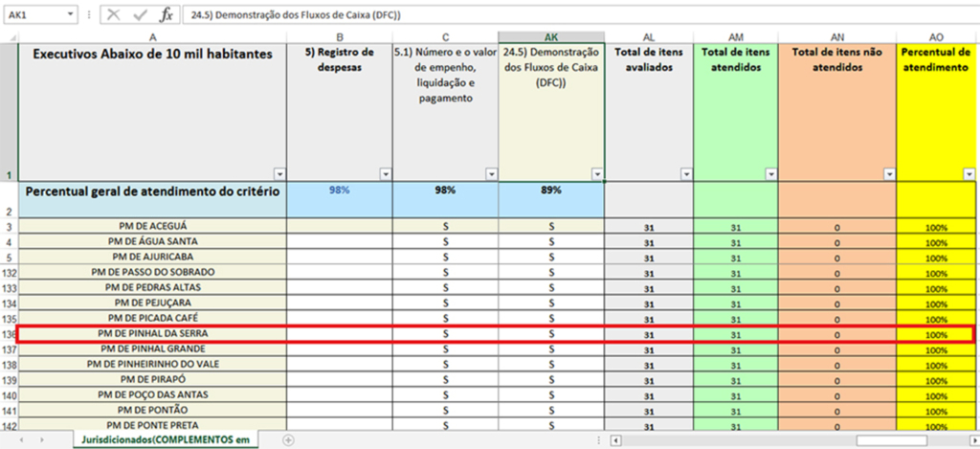Open the Name Box dropdown arrow
980x449 pixels.
click(x=70, y=14)
